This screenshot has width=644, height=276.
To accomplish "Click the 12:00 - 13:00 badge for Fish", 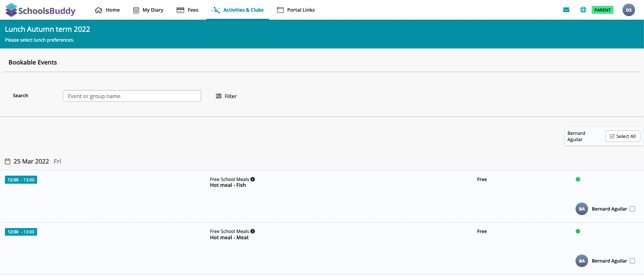I will [21, 180].
